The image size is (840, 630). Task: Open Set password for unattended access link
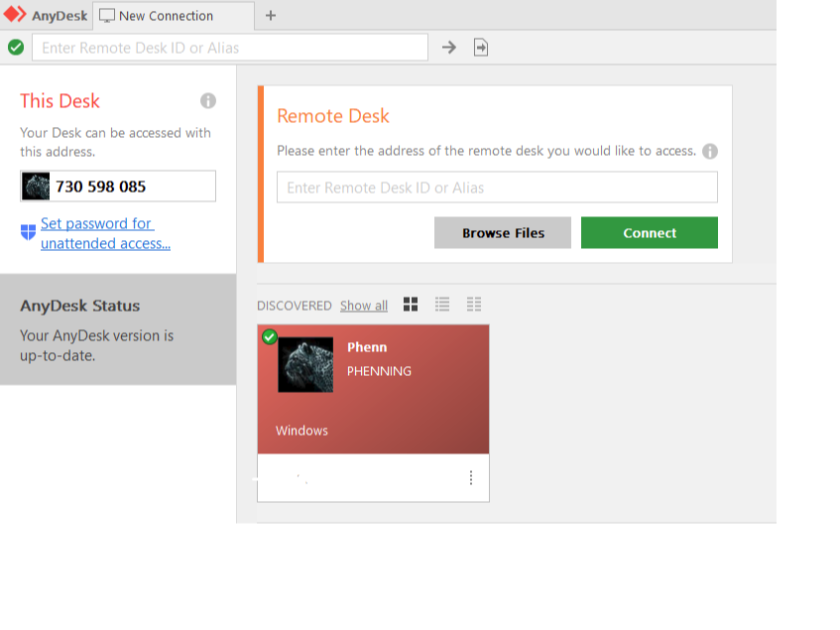[105, 233]
